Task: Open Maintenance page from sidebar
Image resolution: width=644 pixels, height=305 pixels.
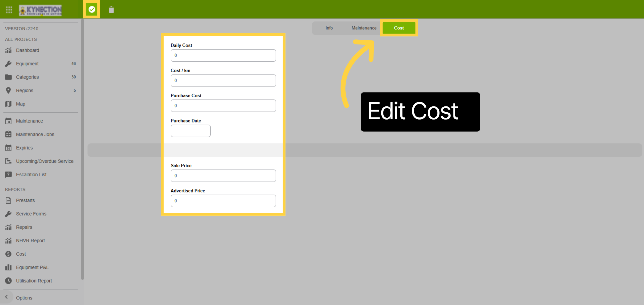Action: click(30, 121)
